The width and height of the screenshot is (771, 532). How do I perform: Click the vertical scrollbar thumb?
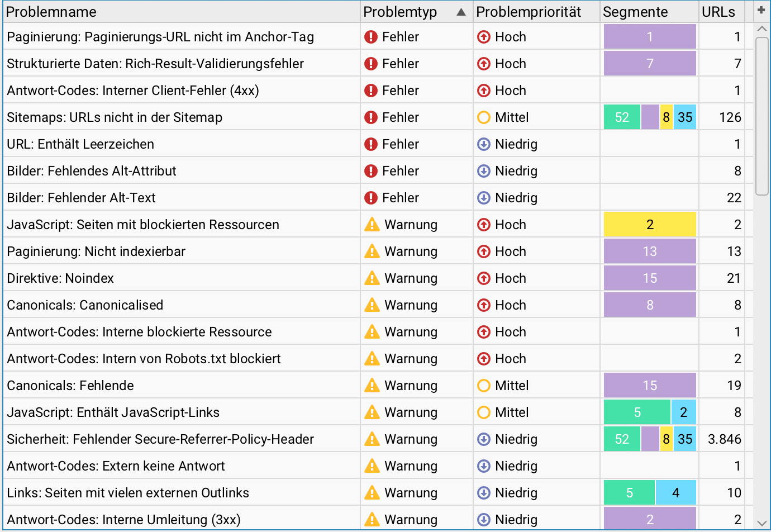762,116
